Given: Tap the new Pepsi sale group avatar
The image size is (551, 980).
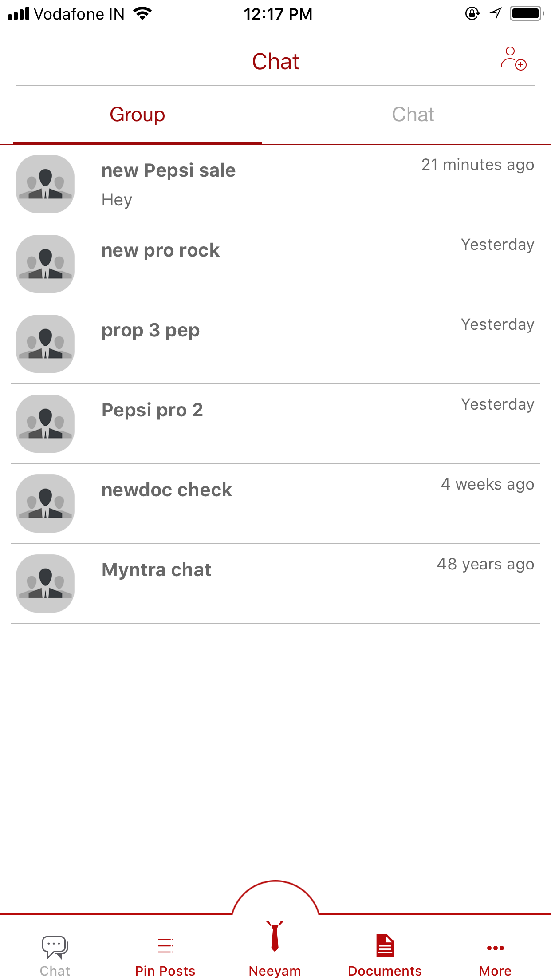Looking at the screenshot, I should tap(45, 184).
